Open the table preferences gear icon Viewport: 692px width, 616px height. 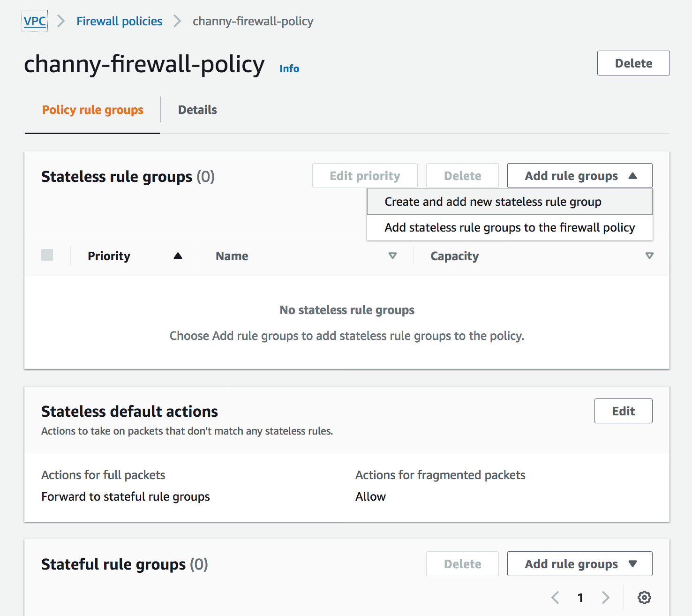[x=644, y=597]
